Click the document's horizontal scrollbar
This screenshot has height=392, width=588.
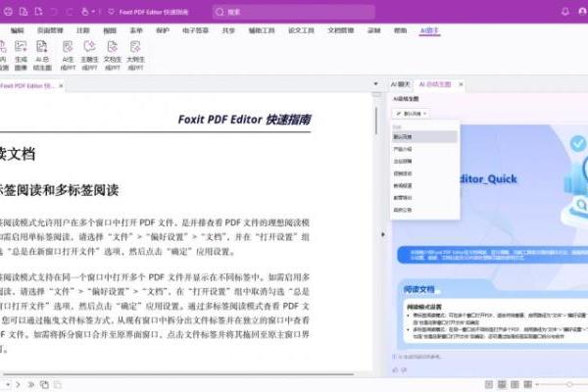(178, 374)
